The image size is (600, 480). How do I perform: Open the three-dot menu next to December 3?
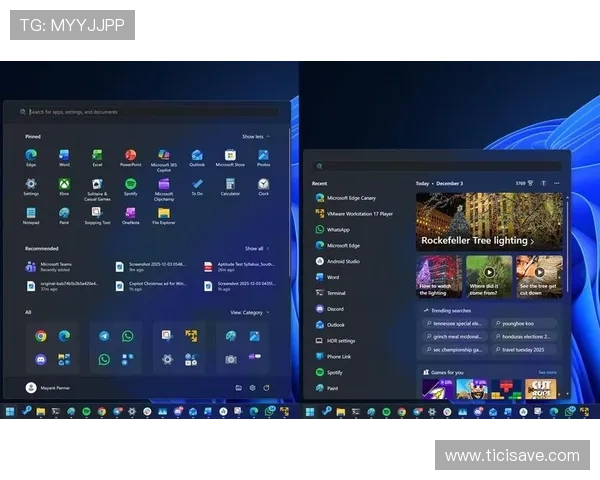(x=557, y=183)
